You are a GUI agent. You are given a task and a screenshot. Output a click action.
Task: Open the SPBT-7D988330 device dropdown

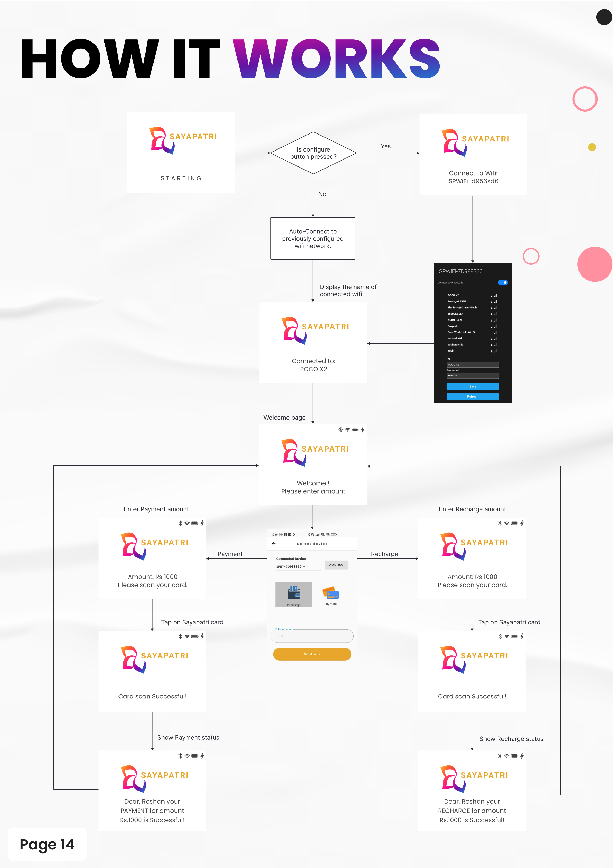291,567
